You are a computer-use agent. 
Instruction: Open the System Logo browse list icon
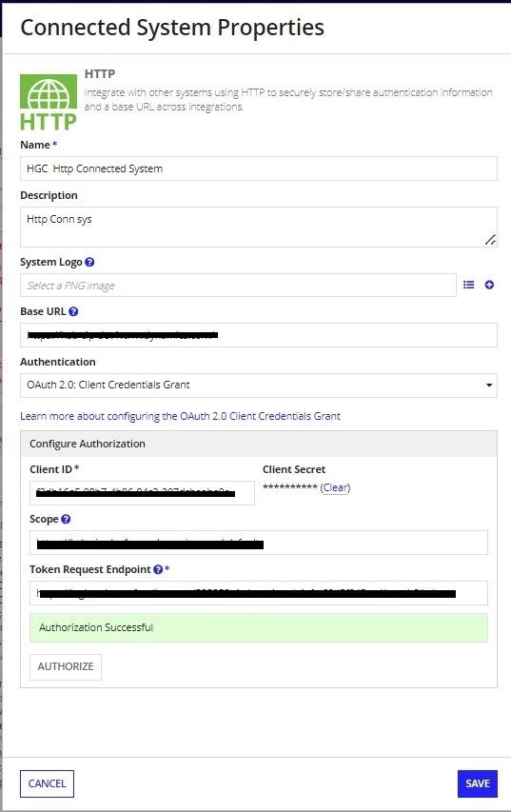[x=468, y=285]
